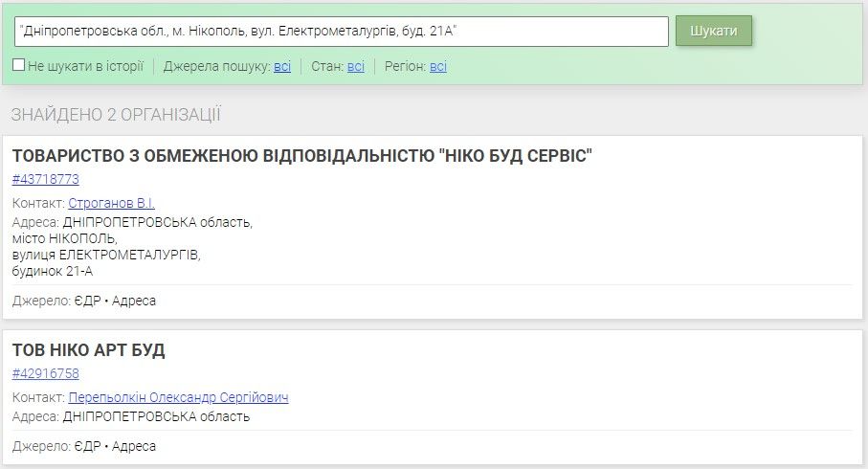Open company title НІКО БУД СЕРВІС
This screenshot has height=469, width=868.
coord(302,156)
